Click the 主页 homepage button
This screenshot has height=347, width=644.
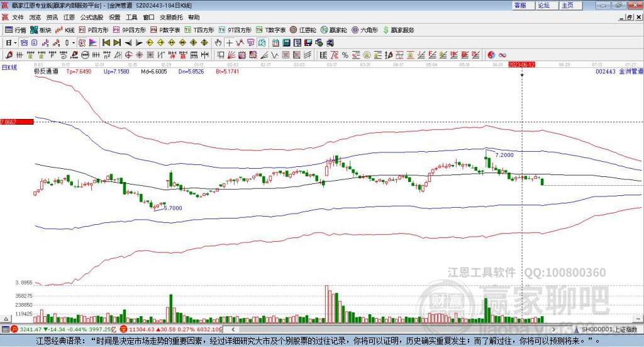[570, 5]
